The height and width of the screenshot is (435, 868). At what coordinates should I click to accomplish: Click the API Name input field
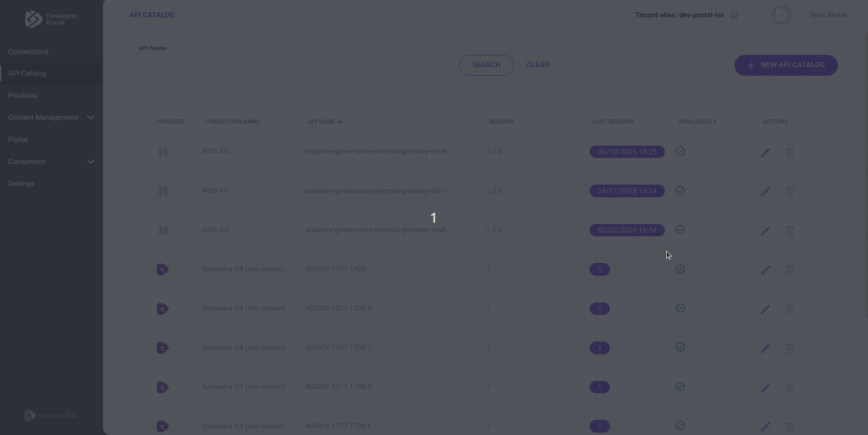pos(290,65)
